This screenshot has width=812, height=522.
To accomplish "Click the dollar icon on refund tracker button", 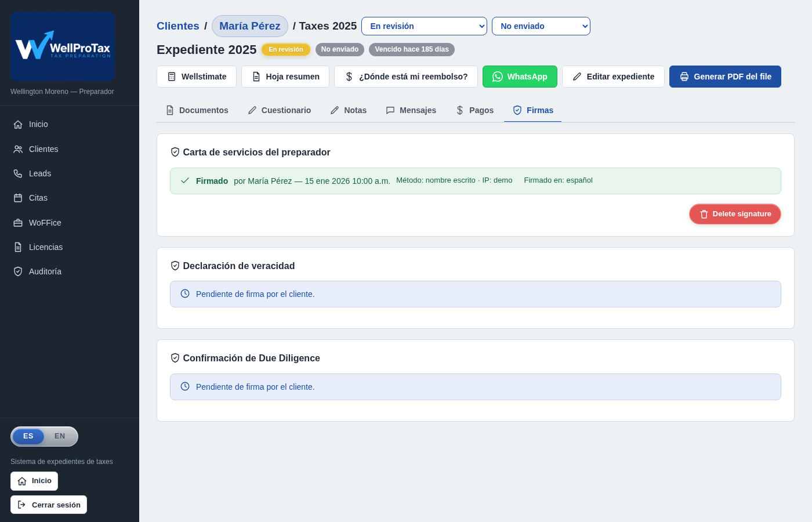I will point(349,77).
